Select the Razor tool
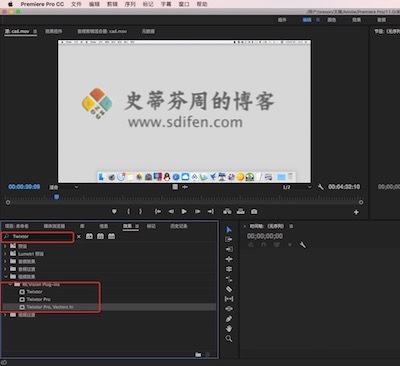Screen dimensions: 400x366 click(x=229, y=289)
